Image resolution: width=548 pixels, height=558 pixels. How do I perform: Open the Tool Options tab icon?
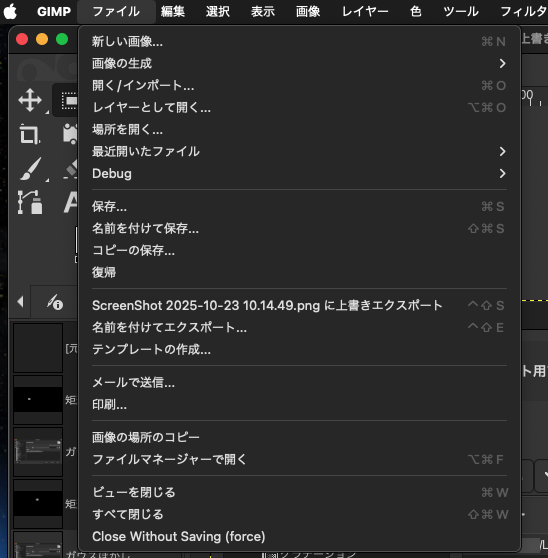(x=55, y=302)
